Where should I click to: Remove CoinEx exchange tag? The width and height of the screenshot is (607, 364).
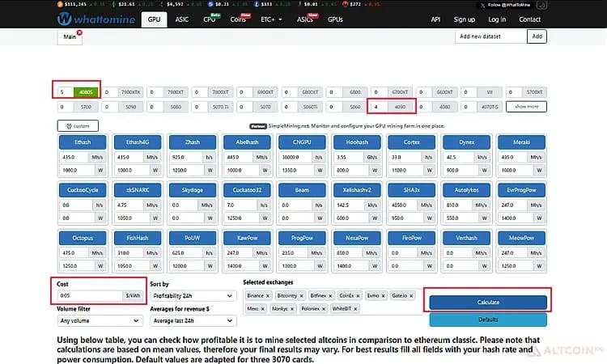[358, 296]
